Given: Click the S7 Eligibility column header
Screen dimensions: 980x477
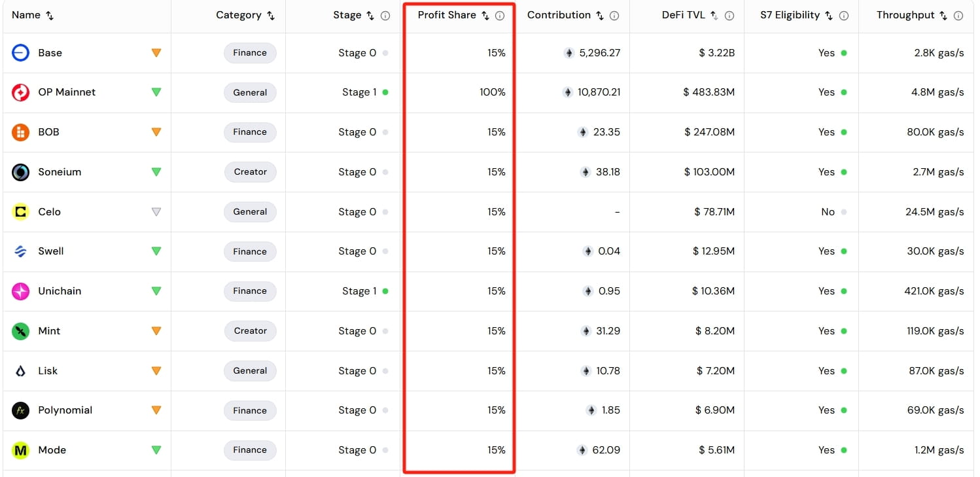Looking at the screenshot, I should 790,15.
